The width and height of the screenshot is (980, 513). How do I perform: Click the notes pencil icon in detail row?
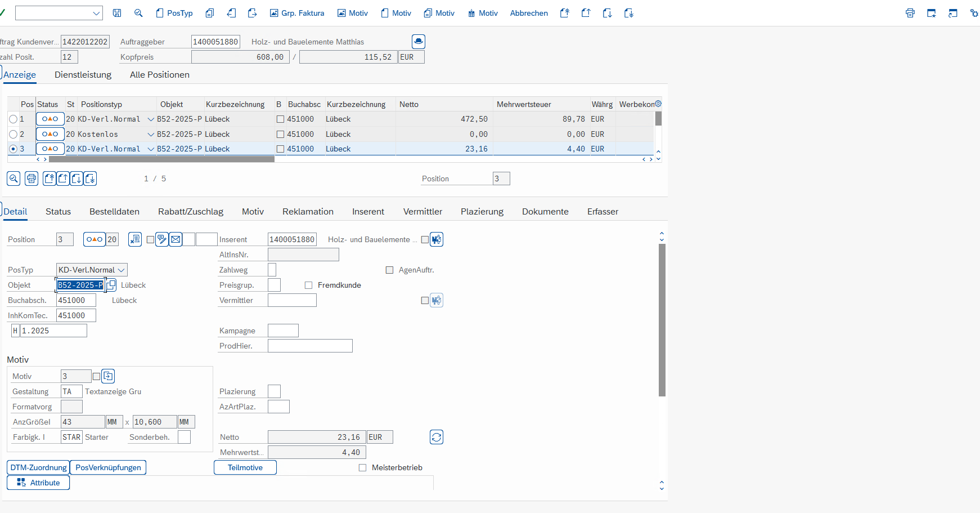(x=162, y=239)
